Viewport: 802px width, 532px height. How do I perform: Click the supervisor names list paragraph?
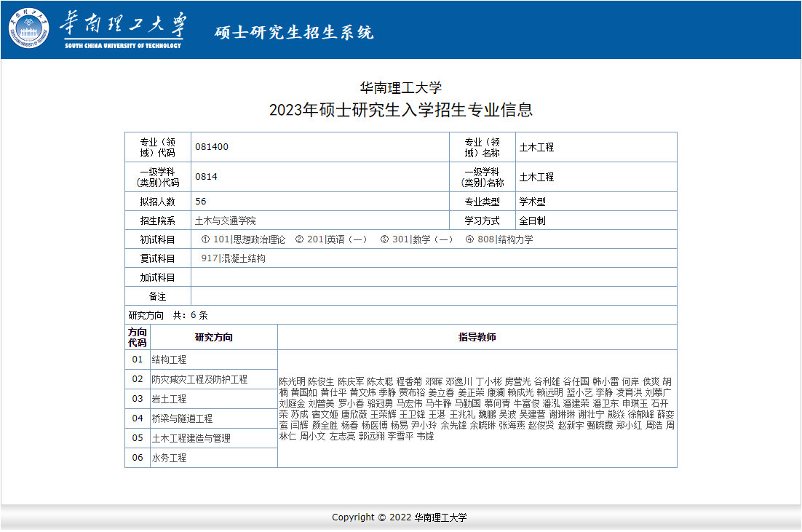coord(477,409)
